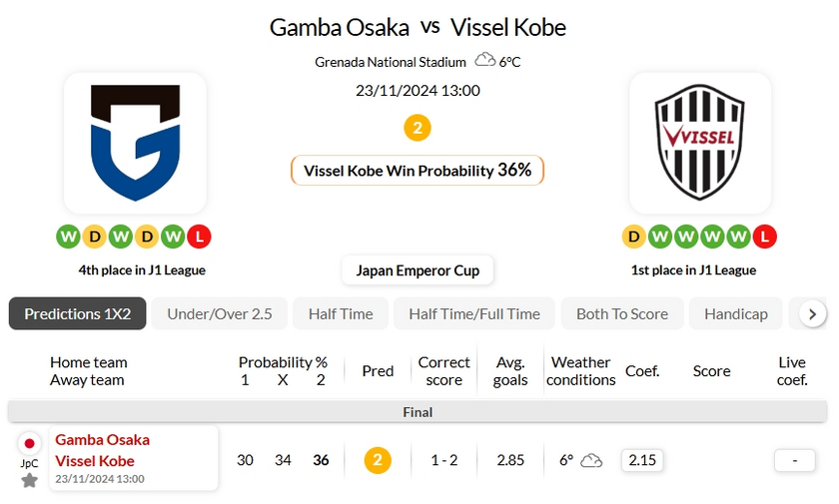Click the Vissel Kobe team logo
Viewport: 839px width, 504px height.
[x=699, y=143]
